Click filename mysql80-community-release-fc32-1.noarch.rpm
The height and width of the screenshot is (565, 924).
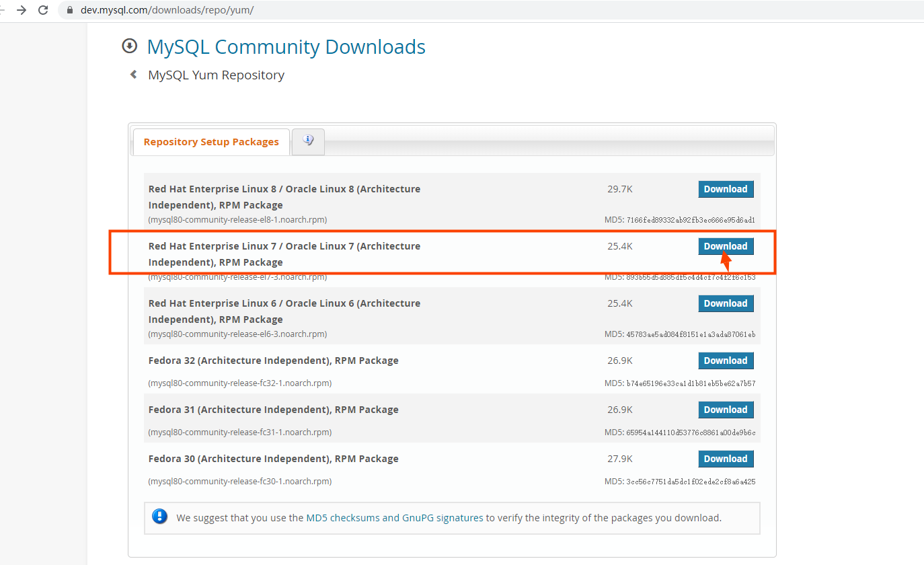(x=240, y=383)
